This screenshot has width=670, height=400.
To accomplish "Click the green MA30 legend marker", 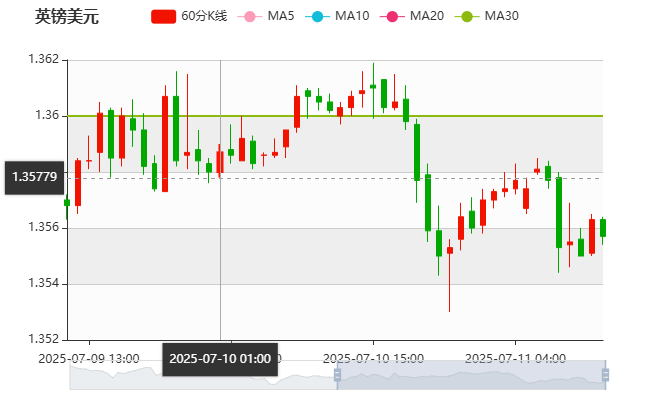I will (467, 17).
